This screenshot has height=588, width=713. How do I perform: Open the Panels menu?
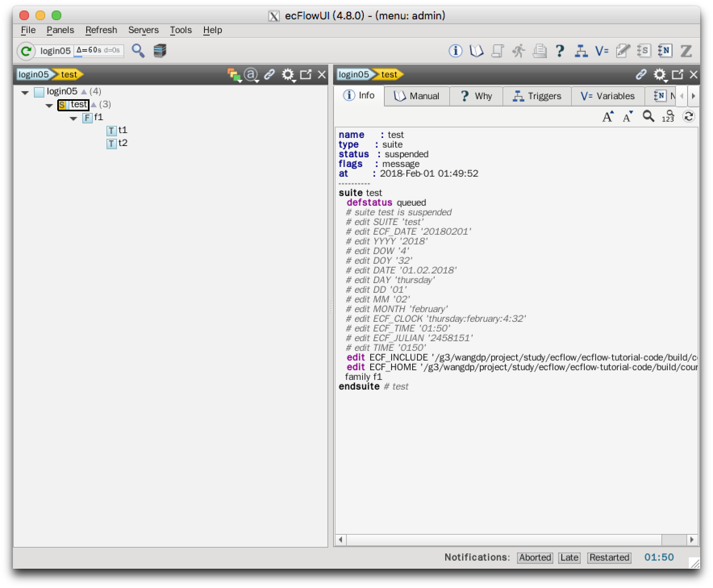coord(60,30)
